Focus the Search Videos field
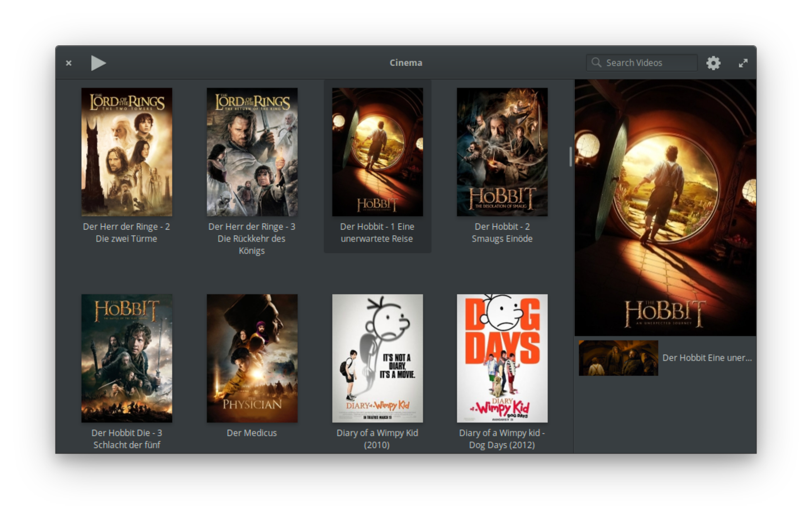 click(x=642, y=63)
